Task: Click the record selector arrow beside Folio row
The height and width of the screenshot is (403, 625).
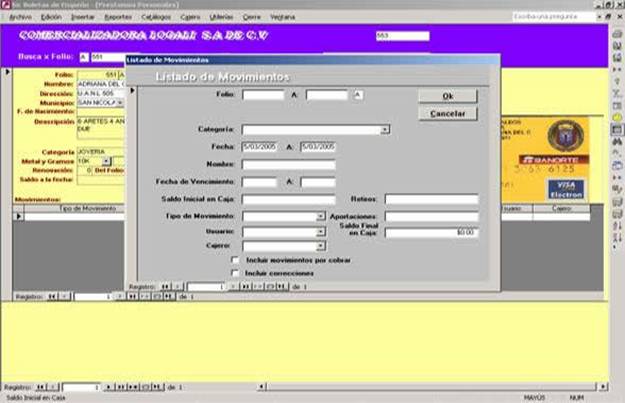Action: 7,72
